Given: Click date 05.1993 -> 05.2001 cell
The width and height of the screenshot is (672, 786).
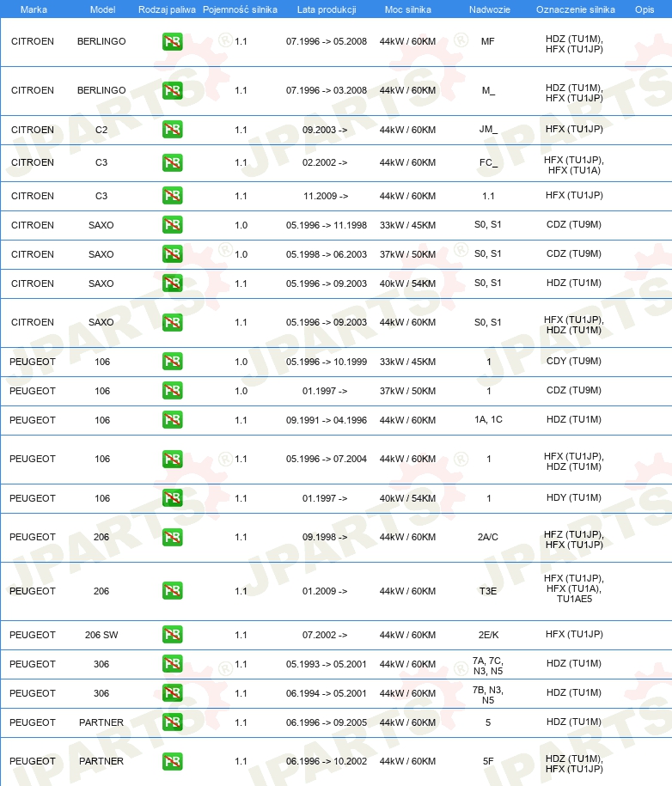Looking at the screenshot, I should click(x=327, y=664).
